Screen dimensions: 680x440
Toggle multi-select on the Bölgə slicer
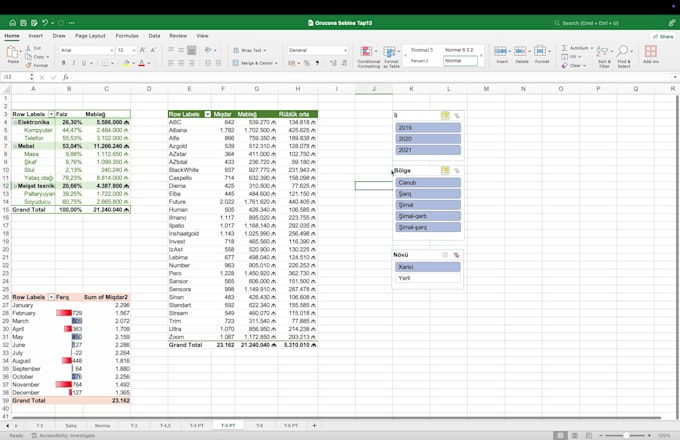[445, 171]
